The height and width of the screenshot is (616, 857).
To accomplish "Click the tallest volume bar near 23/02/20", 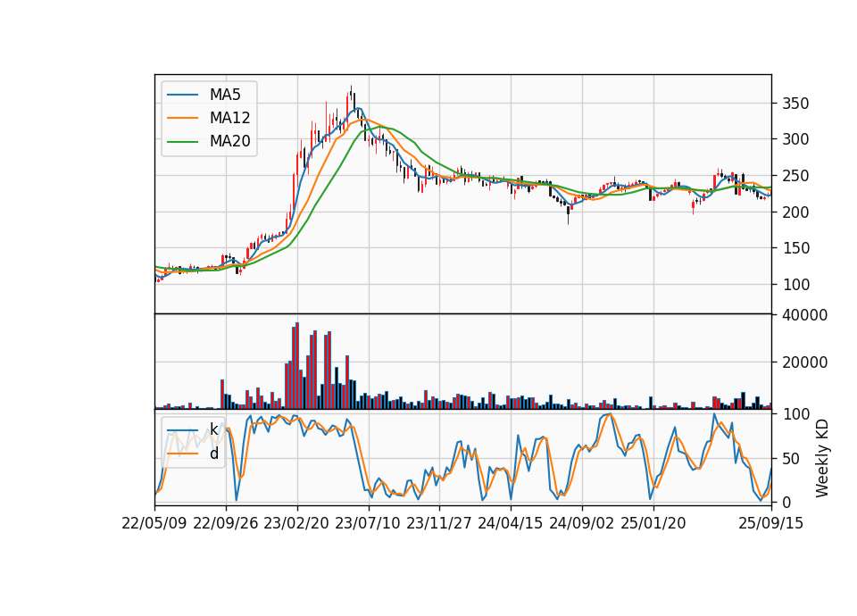I will click(x=296, y=366).
